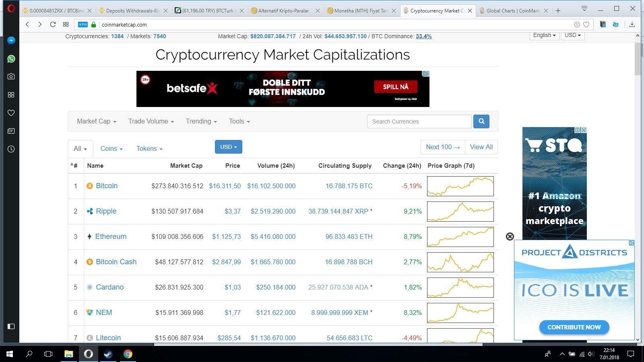Screen dimensions: 644x362
Task: Open Ethereum 7d price graph thumbnail
Action: pos(460,237)
